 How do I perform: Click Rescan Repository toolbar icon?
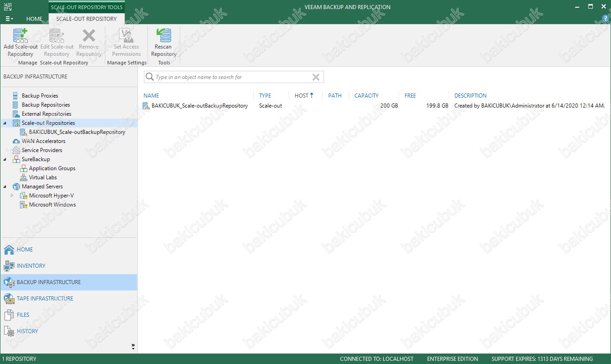pos(163,36)
